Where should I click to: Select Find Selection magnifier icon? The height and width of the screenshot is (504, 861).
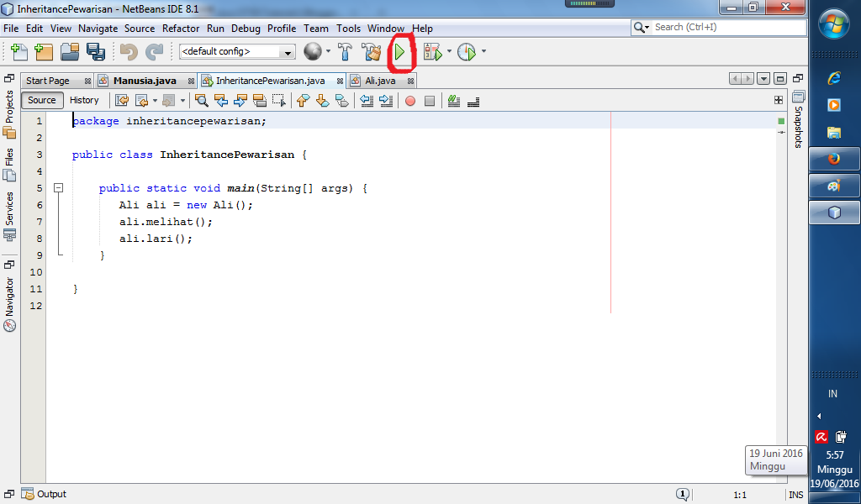pyautogui.click(x=202, y=101)
